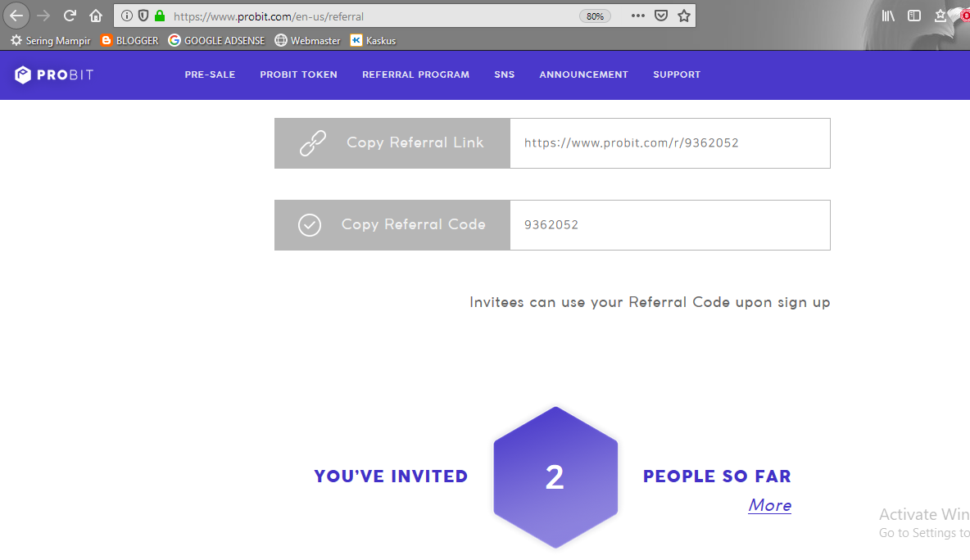Click the PEOPLE SO FAR heading
This screenshot has height=560, width=970.
[x=717, y=476]
